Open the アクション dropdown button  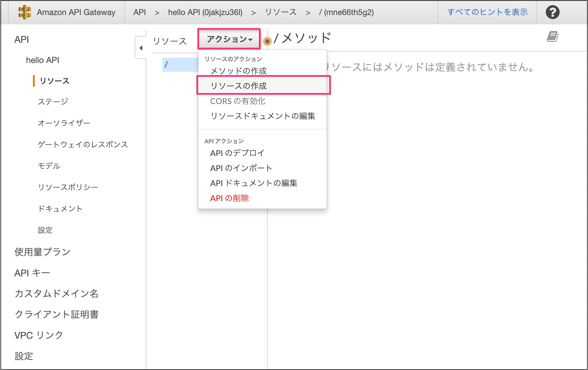point(229,39)
